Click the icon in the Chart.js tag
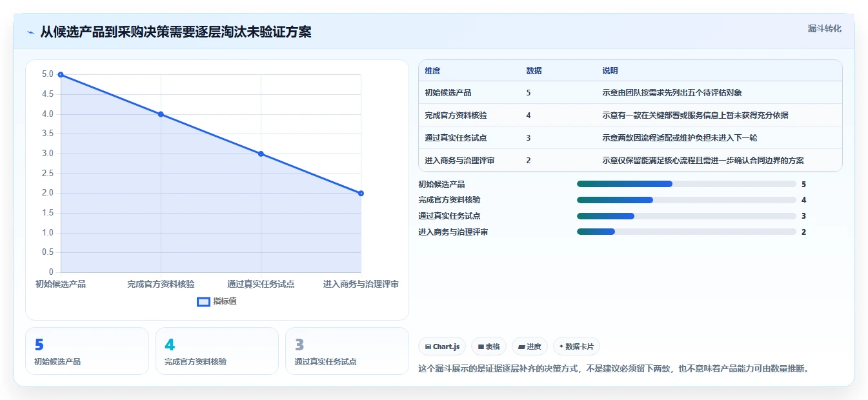Viewport: 868px width, 400px height. 428,346
